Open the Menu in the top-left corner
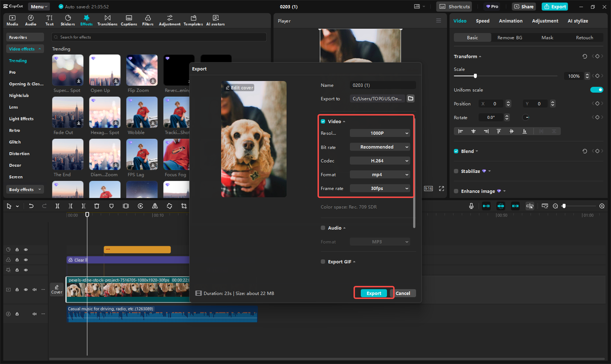611x364 pixels. [38, 6]
